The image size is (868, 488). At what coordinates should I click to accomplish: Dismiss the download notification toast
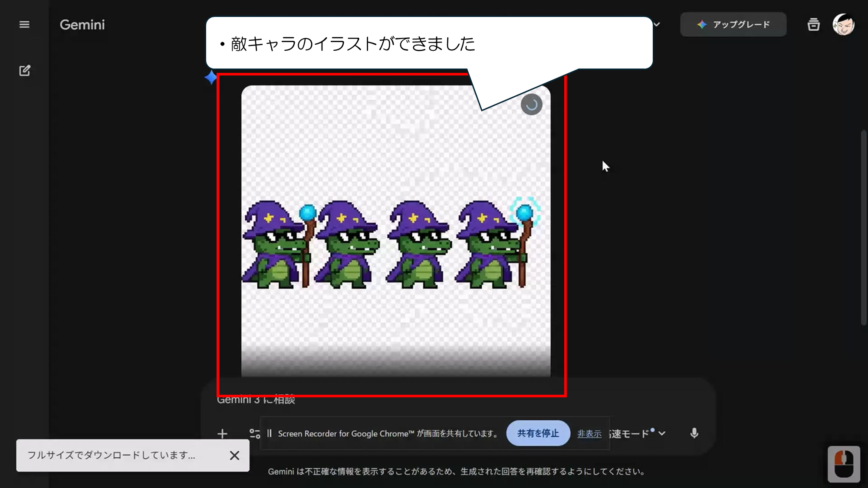pyautogui.click(x=234, y=455)
